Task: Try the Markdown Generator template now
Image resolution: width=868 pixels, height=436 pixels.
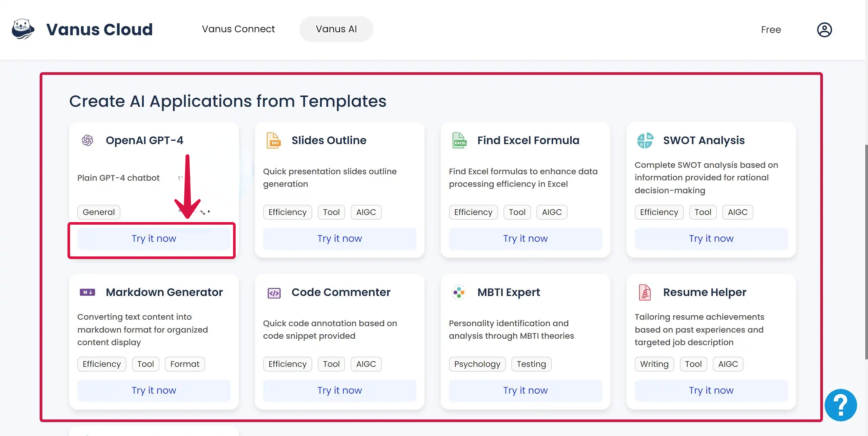Action: coord(154,391)
